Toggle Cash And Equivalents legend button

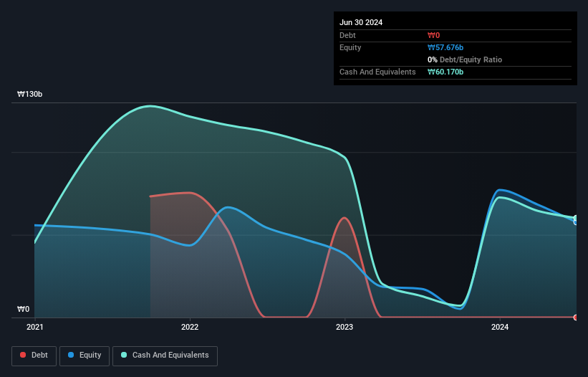tap(165, 355)
